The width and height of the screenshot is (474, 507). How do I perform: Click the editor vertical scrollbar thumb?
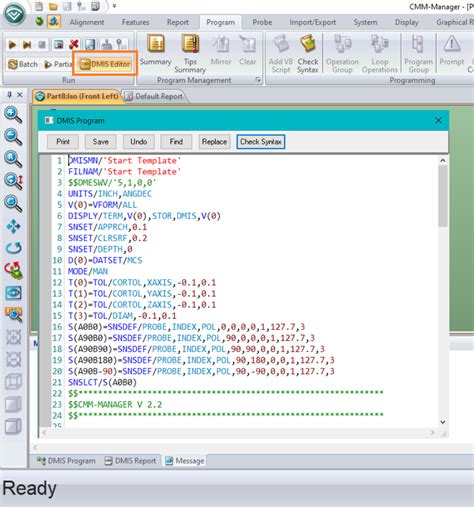[443, 196]
